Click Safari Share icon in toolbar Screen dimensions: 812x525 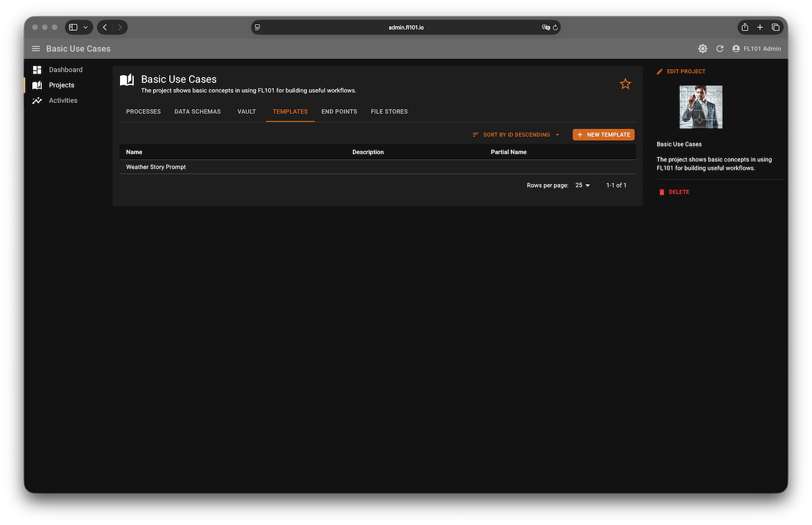pos(745,27)
